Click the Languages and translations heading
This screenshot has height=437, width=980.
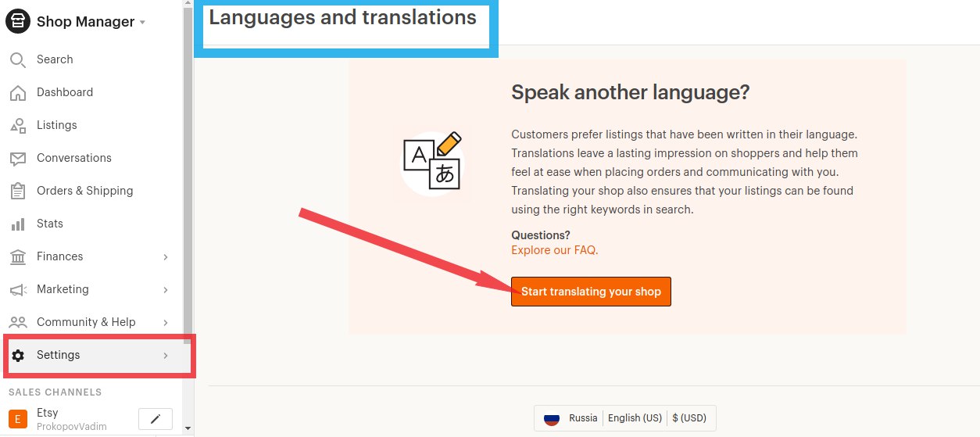tap(342, 17)
